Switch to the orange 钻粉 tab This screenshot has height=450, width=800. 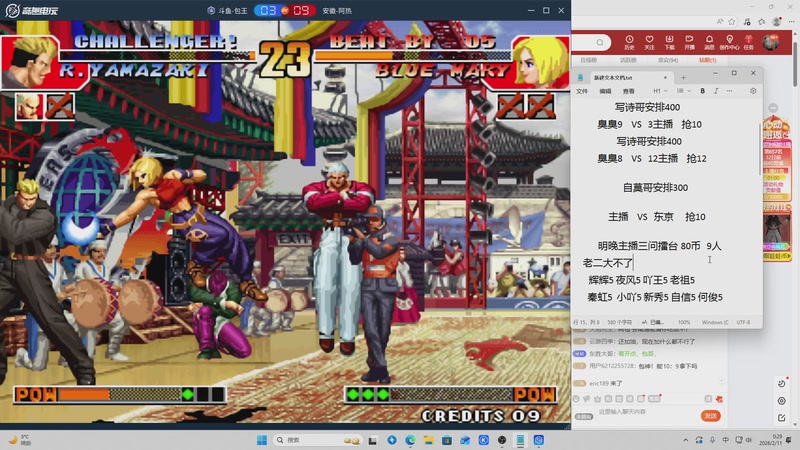click(x=708, y=60)
